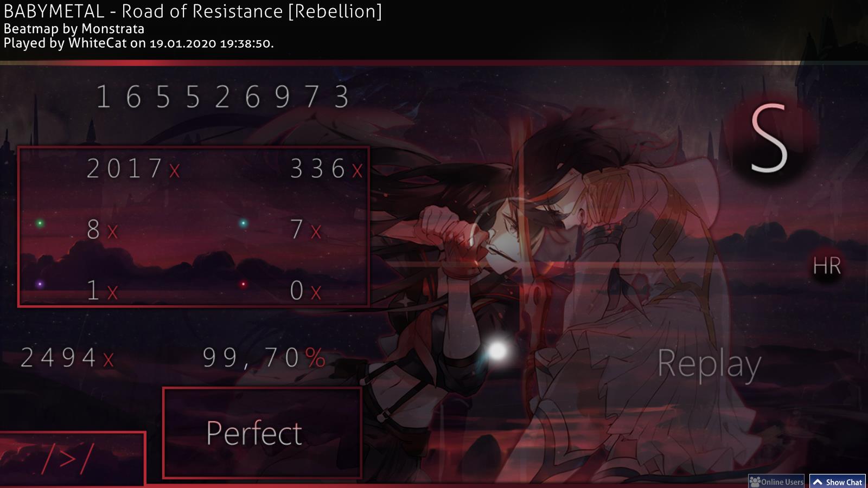This screenshot has height=488, width=868.
Task: Click the purple hit-count dot icon
Action: coord(40,284)
